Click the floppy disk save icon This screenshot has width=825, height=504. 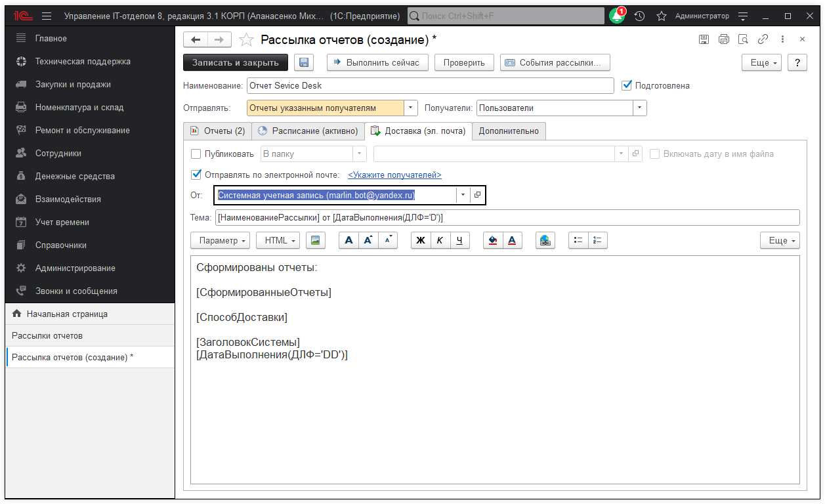pyautogui.click(x=304, y=62)
